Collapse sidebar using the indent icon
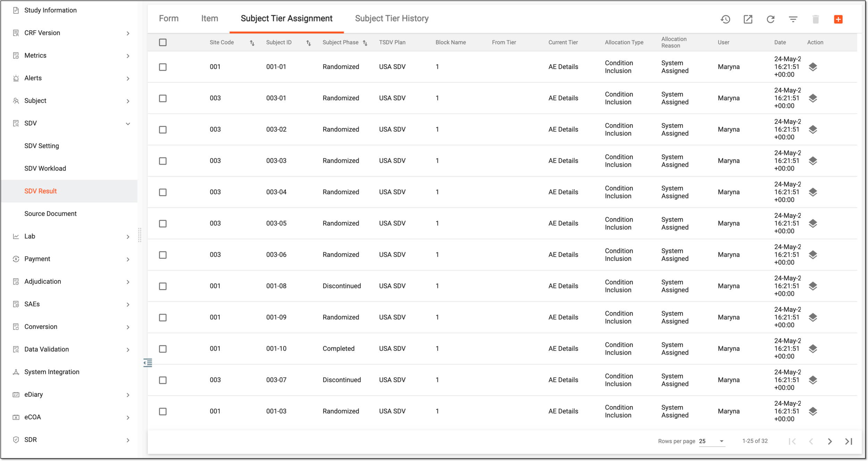Image resolution: width=868 pixels, height=461 pixels. tap(148, 363)
